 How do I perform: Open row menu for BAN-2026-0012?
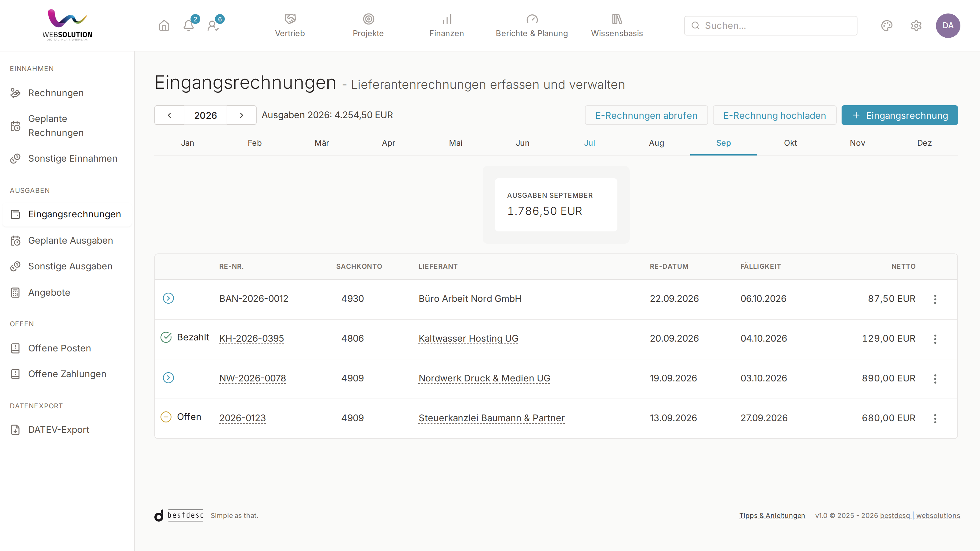point(935,299)
